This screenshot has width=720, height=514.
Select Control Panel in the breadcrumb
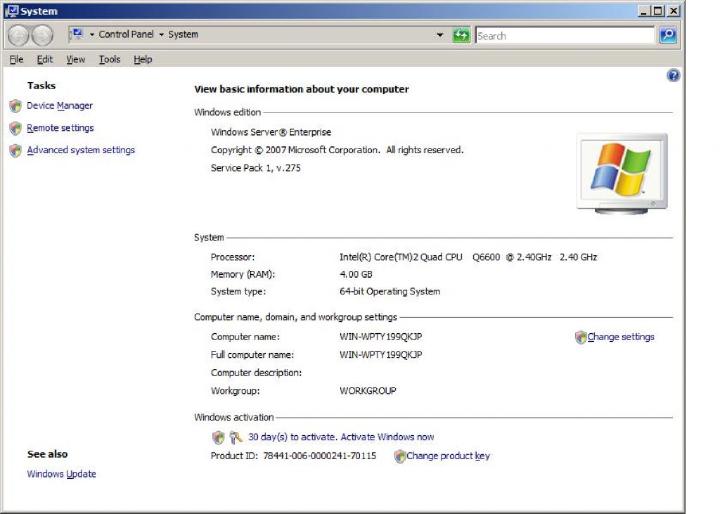pos(126,34)
